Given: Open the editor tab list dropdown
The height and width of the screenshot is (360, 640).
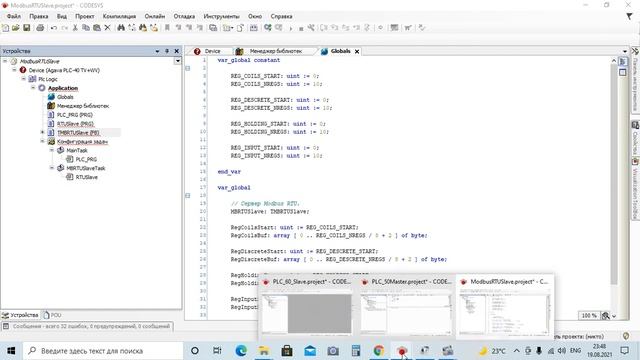Looking at the screenshot, I should 625,51.
